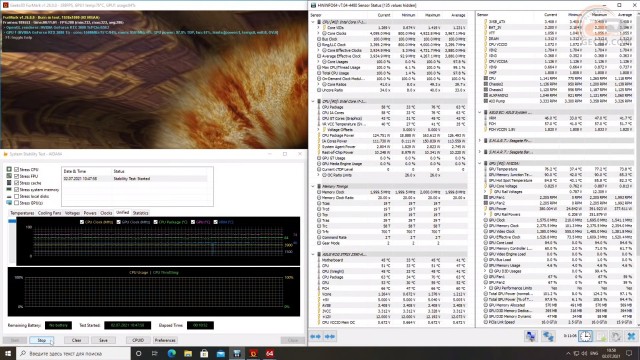The height and width of the screenshot is (360, 640).
Task: Switch to the Powers tab
Action: click(90, 213)
